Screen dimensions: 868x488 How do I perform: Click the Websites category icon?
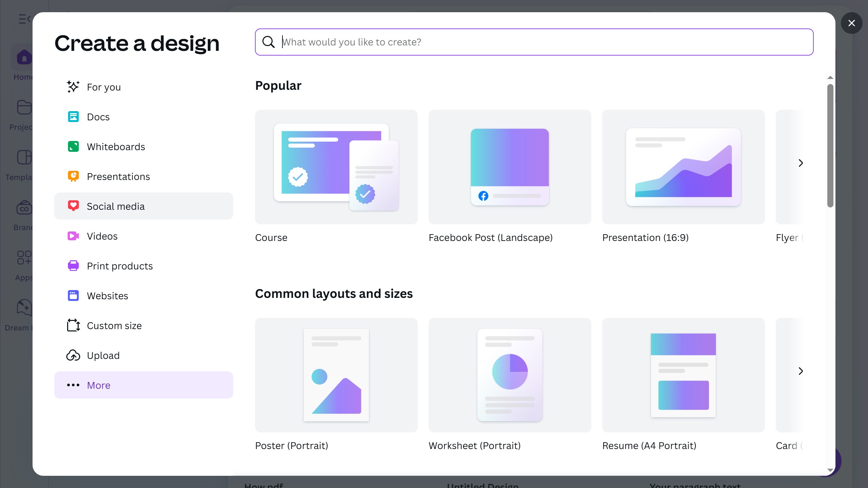point(73,296)
